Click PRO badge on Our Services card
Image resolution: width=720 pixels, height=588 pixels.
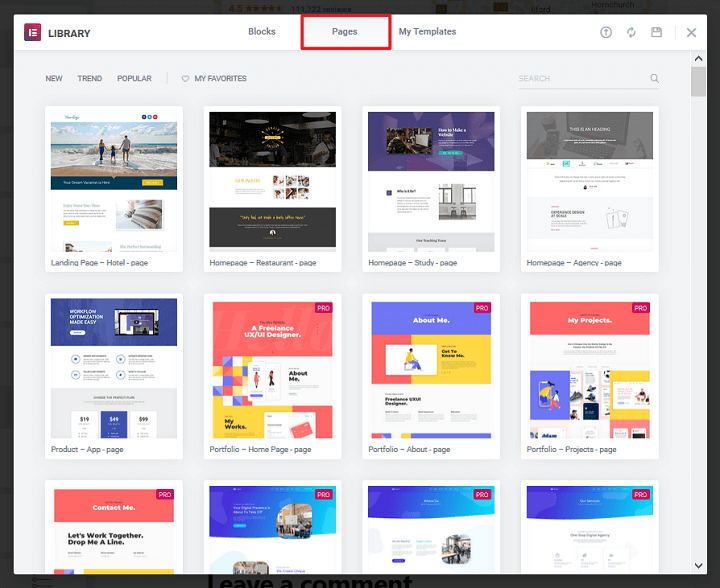click(641, 494)
